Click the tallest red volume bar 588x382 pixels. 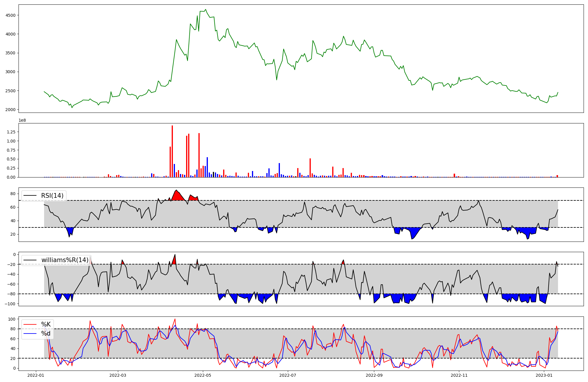[172, 151]
